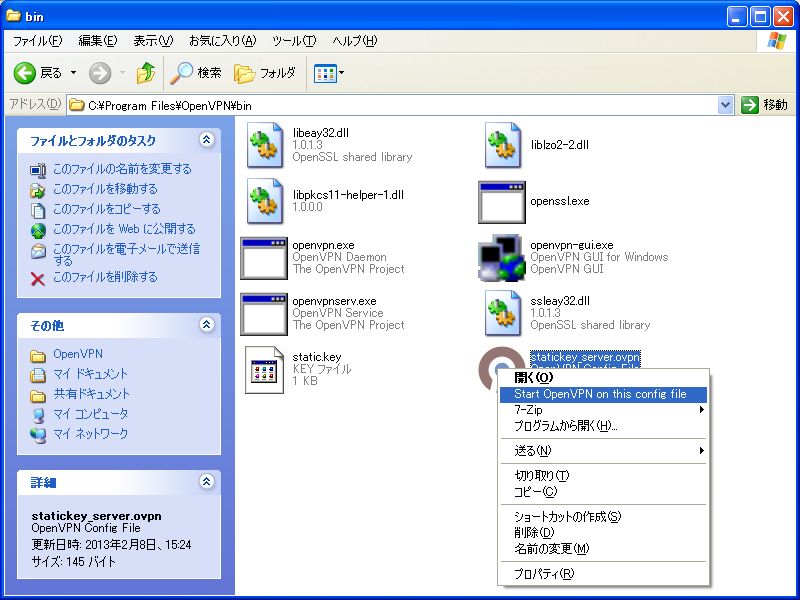Select libpkcs11-helper-1.dll file icon
This screenshot has height=600, width=800.
[x=264, y=201]
